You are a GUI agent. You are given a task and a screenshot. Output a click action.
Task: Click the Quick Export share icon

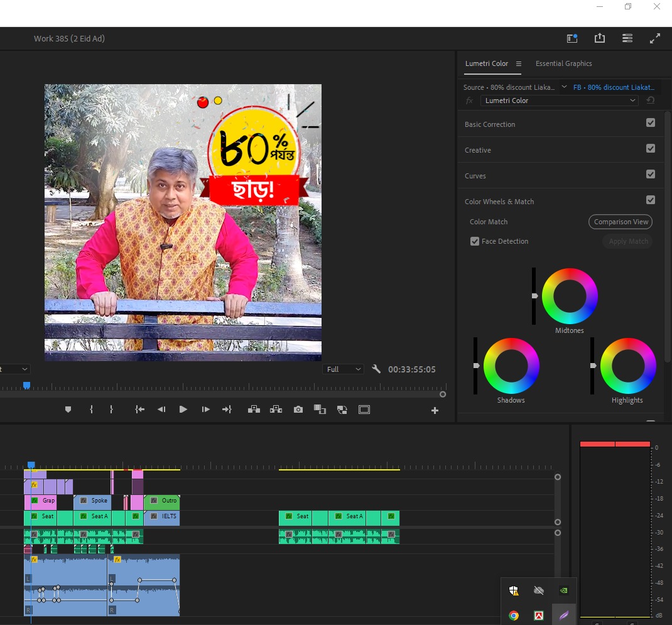pos(600,38)
